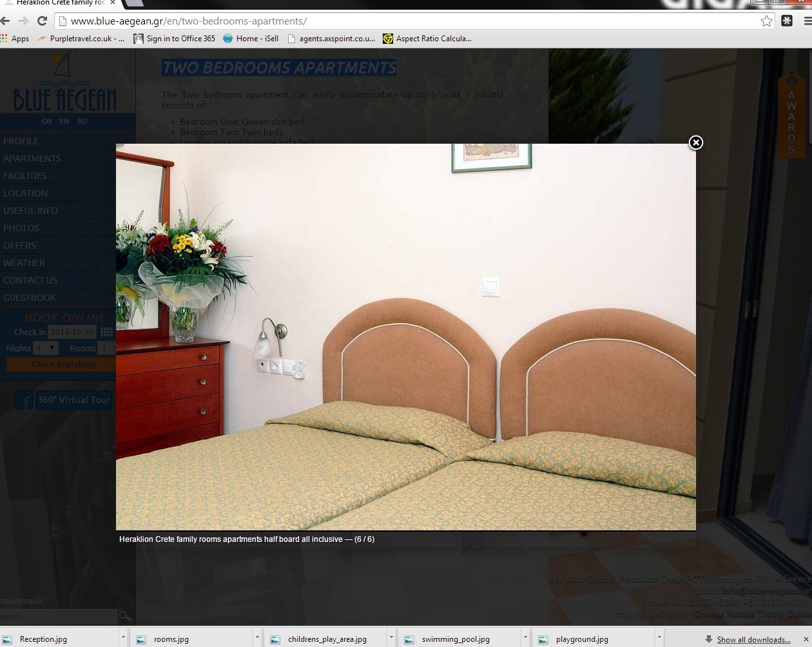Open the AWARDS side tag
This screenshot has height=647, width=812.
click(x=791, y=116)
